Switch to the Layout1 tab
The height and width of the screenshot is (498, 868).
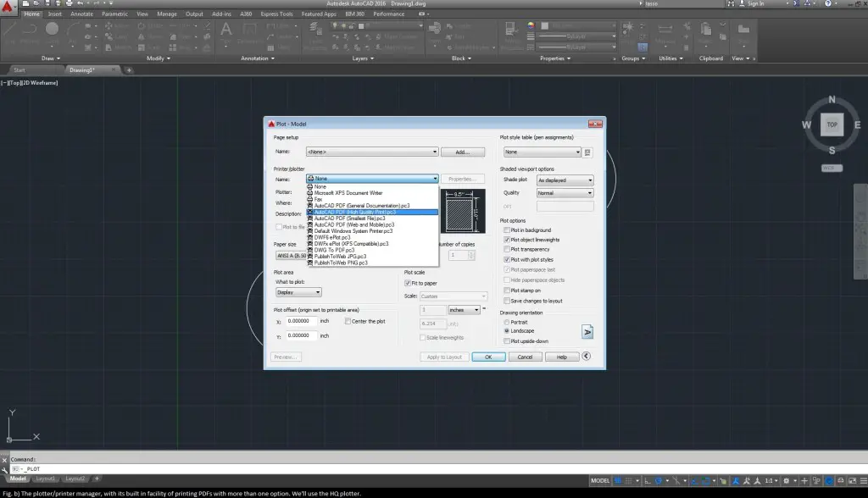45,479
